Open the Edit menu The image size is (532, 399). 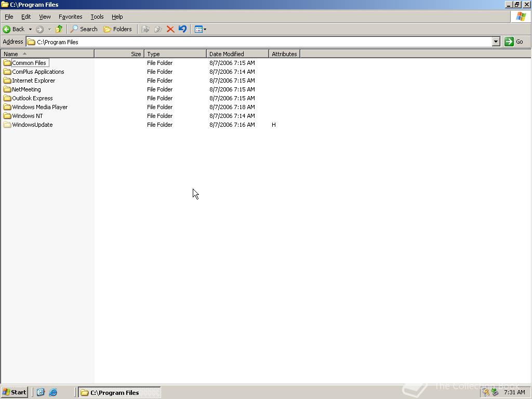[26, 17]
